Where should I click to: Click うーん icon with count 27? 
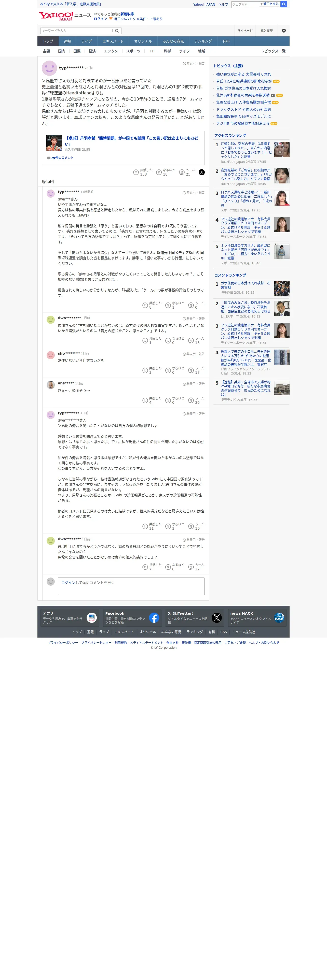(x=191, y=567)
